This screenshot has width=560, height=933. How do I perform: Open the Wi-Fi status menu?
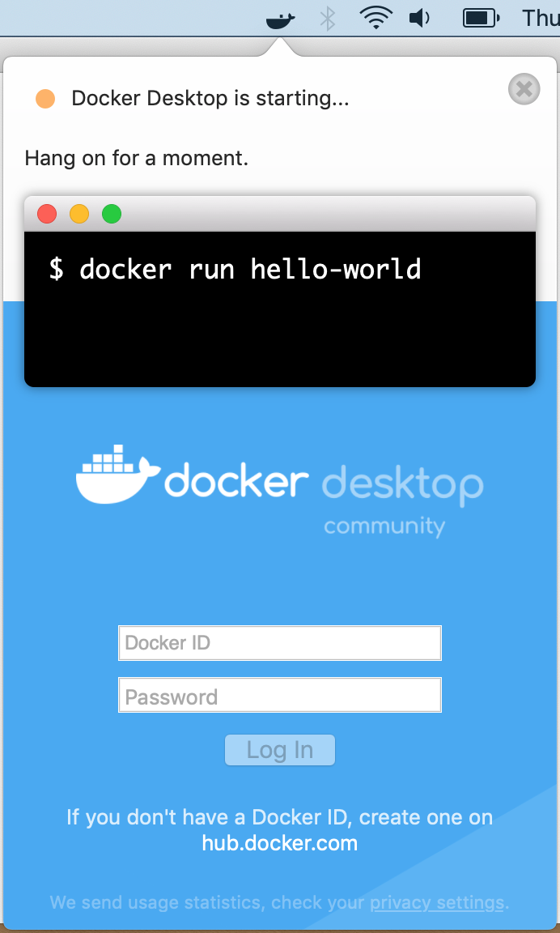pyautogui.click(x=375, y=19)
